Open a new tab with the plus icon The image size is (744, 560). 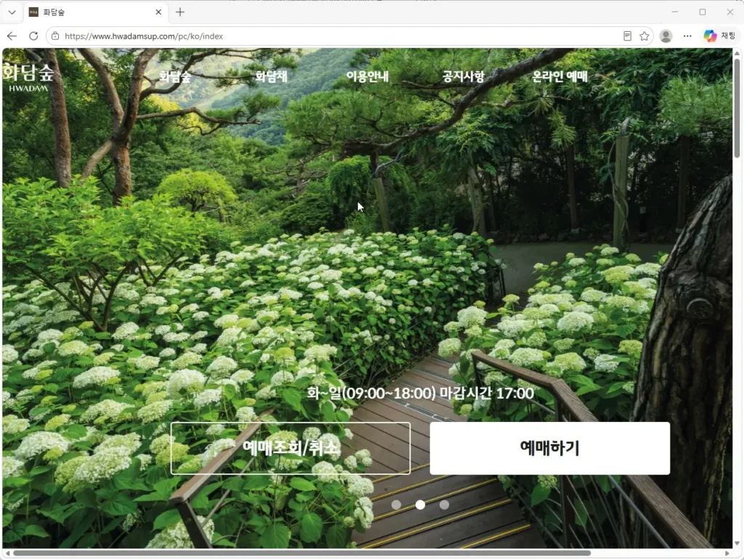pos(180,12)
